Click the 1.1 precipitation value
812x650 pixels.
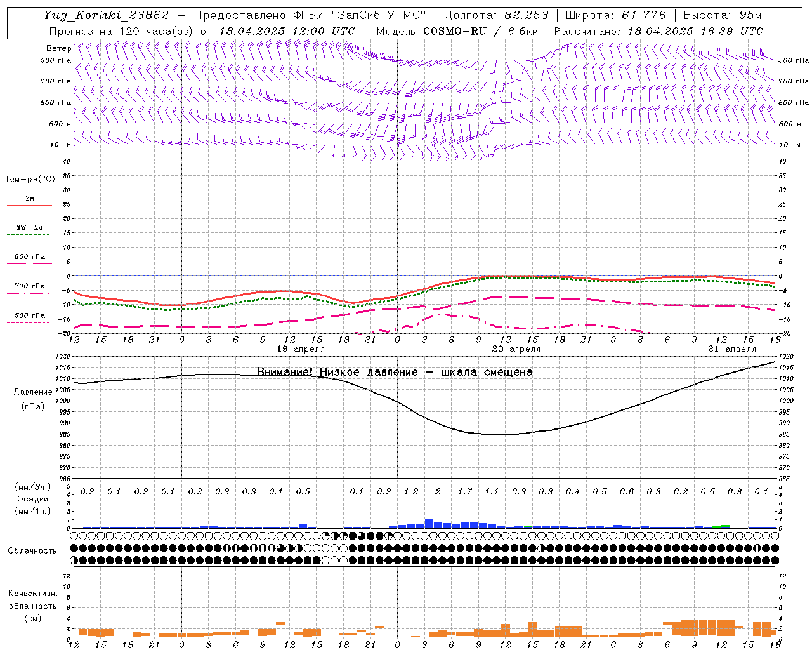coord(492,492)
